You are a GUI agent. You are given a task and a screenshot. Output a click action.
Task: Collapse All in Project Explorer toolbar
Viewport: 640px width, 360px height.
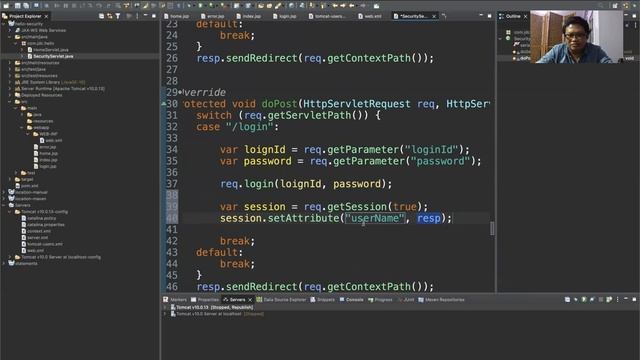pos(101,16)
